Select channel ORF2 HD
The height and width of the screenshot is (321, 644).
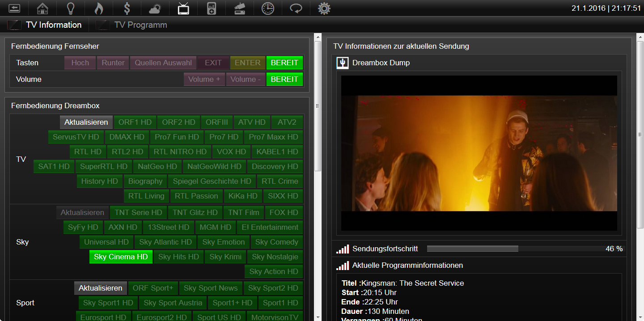(x=179, y=122)
